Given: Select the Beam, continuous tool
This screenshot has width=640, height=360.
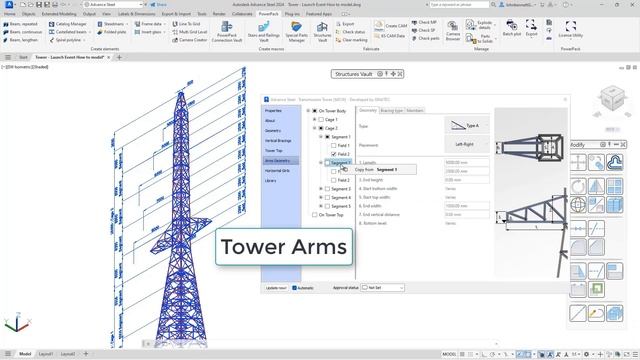Looking at the screenshot, I should (22, 32).
